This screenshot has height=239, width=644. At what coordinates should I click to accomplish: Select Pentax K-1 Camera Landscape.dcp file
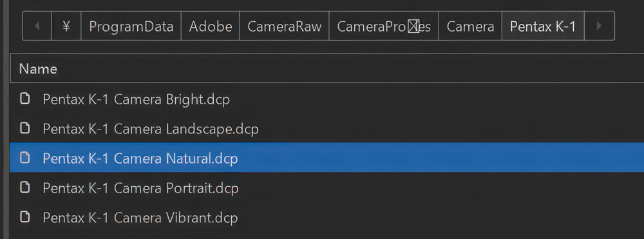pos(327,129)
